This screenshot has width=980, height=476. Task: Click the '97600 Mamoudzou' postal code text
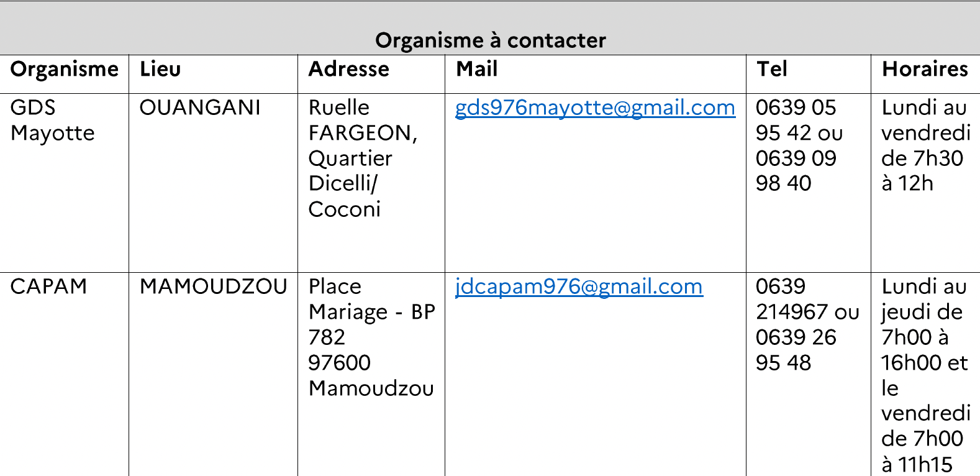coord(371,375)
